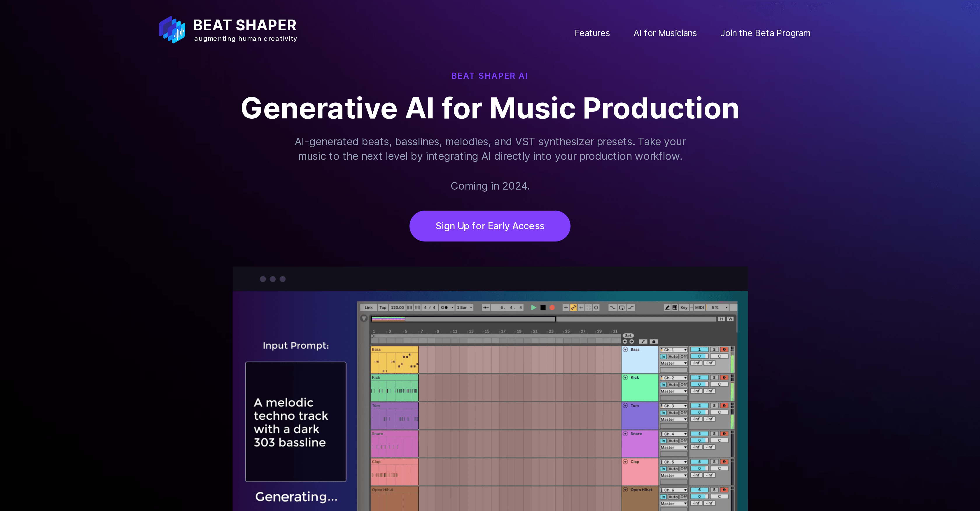Click the Beat Shaper logo icon
The width and height of the screenshot is (980, 511).
(x=172, y=30)
